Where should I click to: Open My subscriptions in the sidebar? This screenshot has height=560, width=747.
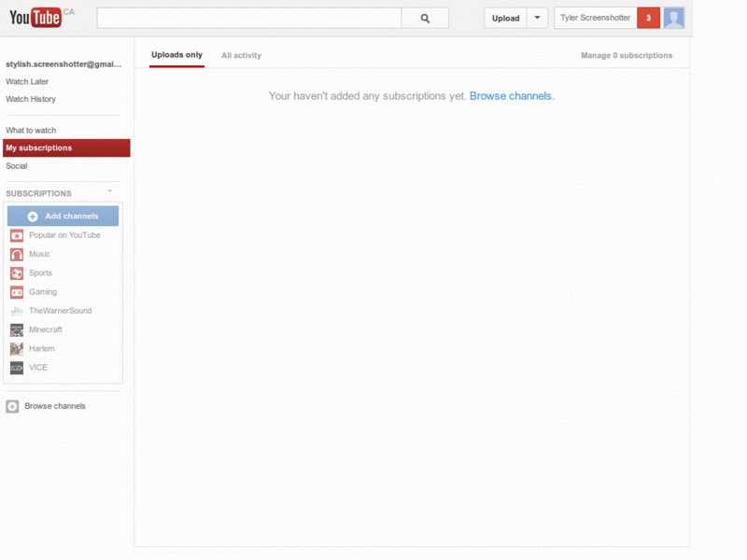click(41, 147)
